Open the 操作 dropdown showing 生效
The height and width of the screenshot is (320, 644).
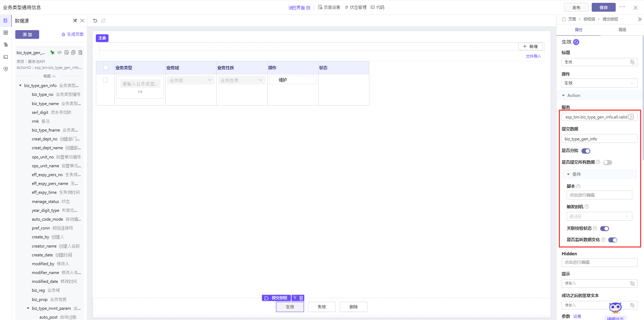pyautogui.click(x=599, y=83)
